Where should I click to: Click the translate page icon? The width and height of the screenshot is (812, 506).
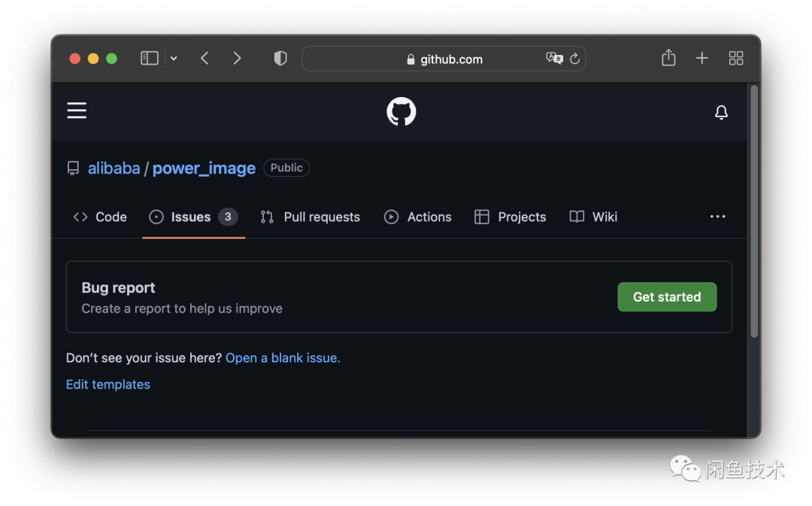(x=554, y=58)
